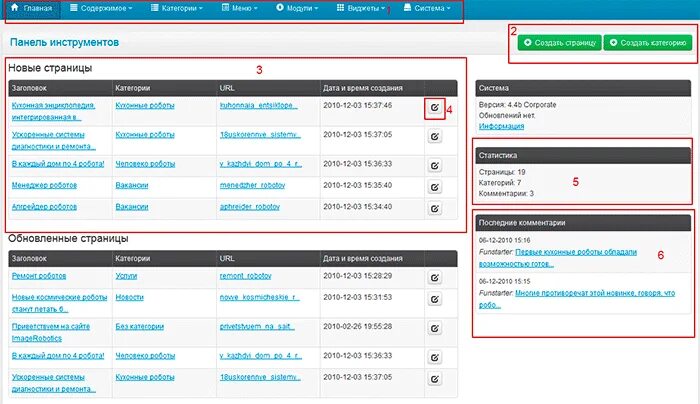Open the 'novye_kosmicheskie_r..' URL link
The height and width of the screenshot is (404, 700).
259,297
